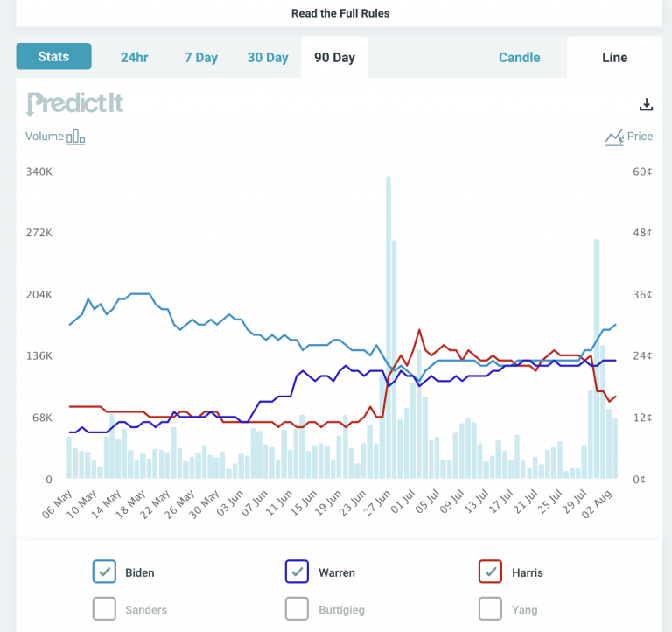Select the 30 Day tab
Screen dimensions: 672x632
(x=268, y=57)
